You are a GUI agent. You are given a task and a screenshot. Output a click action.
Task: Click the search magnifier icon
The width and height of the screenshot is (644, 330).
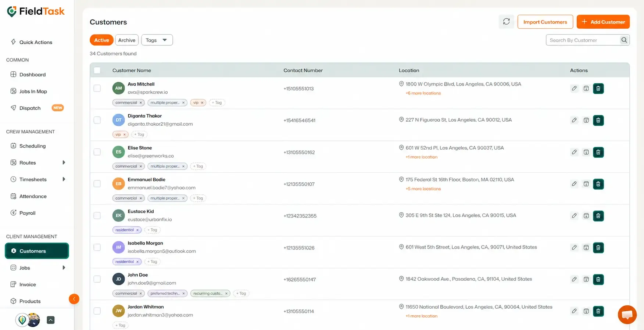[x=624, y=40]
